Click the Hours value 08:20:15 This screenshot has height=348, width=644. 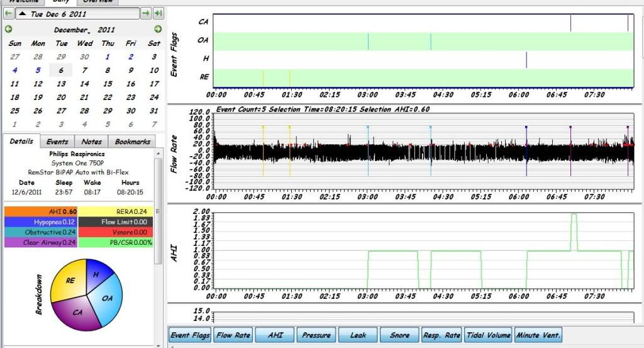click(130, 192)
